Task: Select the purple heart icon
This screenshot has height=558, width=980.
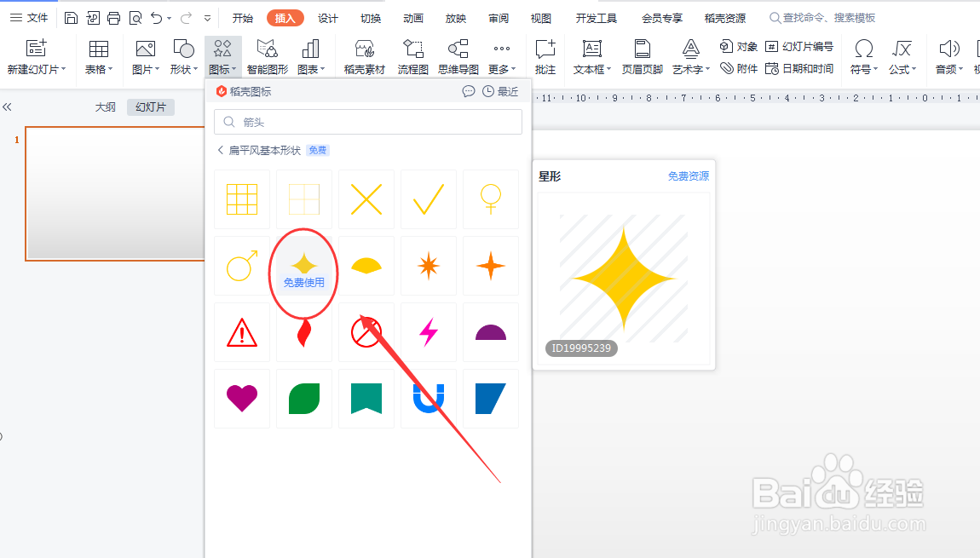Action: (242, 398)
